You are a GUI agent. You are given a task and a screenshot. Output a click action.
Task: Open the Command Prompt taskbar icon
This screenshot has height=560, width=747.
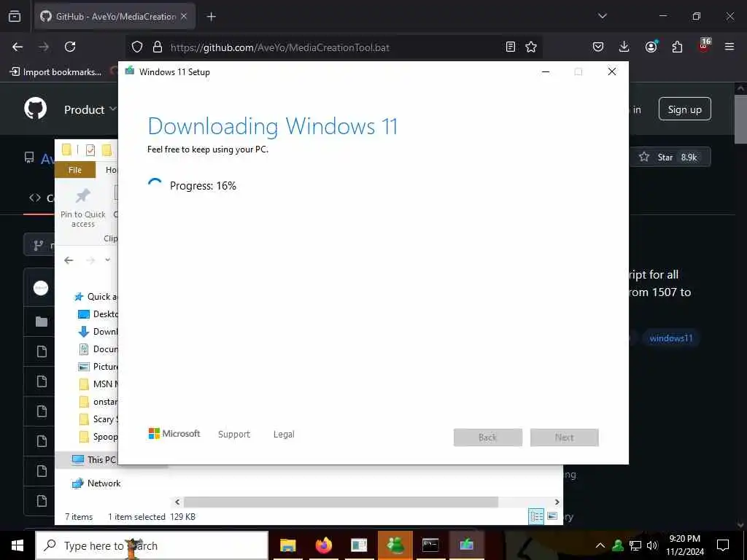430,545
